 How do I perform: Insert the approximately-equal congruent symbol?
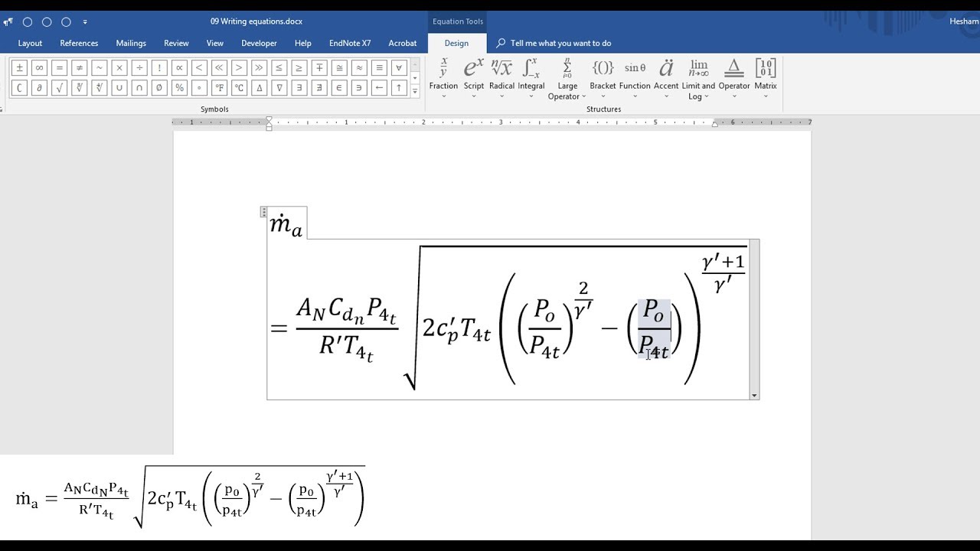click(x=338, y=67)
